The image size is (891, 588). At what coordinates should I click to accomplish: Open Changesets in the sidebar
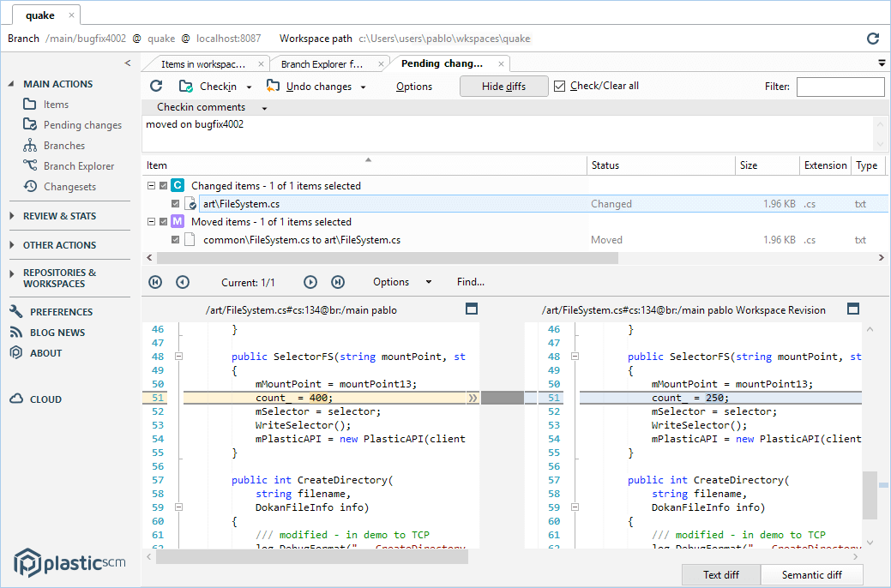tap(69, 187)
